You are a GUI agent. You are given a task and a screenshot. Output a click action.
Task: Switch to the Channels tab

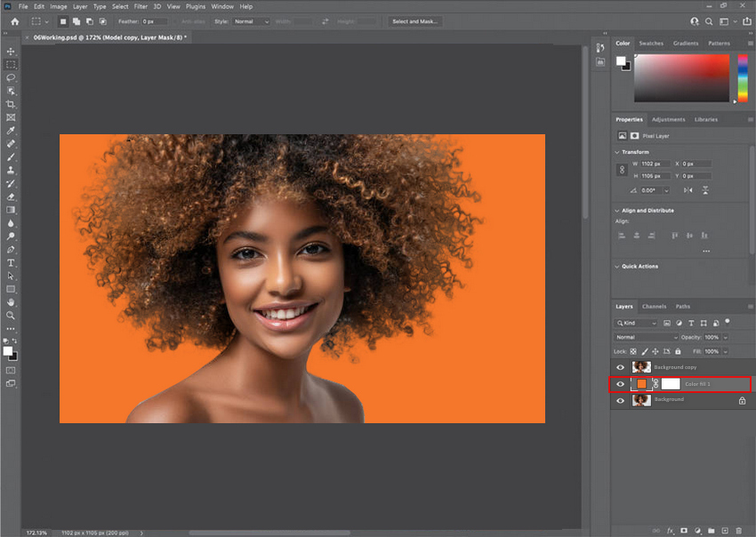[654, 307]
